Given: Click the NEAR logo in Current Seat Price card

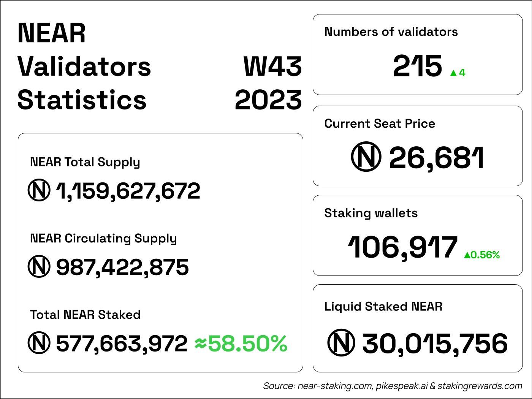Looking at the screenshot, I should pyautogui.click(x=366, y=157).
